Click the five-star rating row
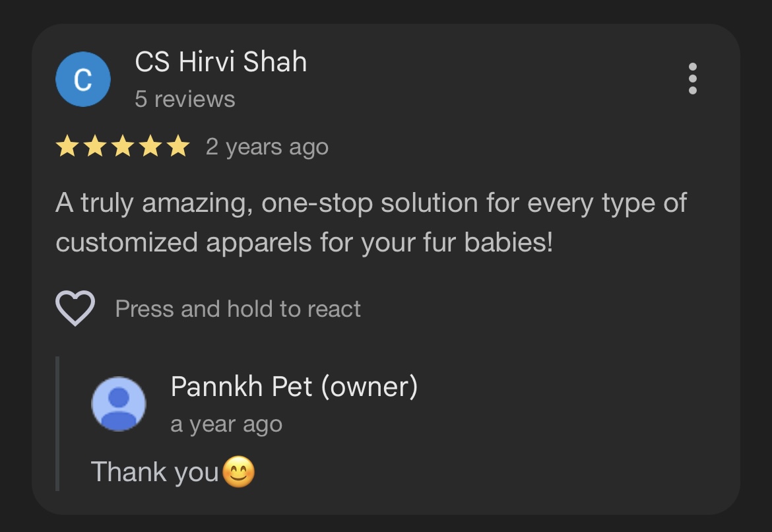The width and height of the screenshot is (772, 532). [123, 147]
